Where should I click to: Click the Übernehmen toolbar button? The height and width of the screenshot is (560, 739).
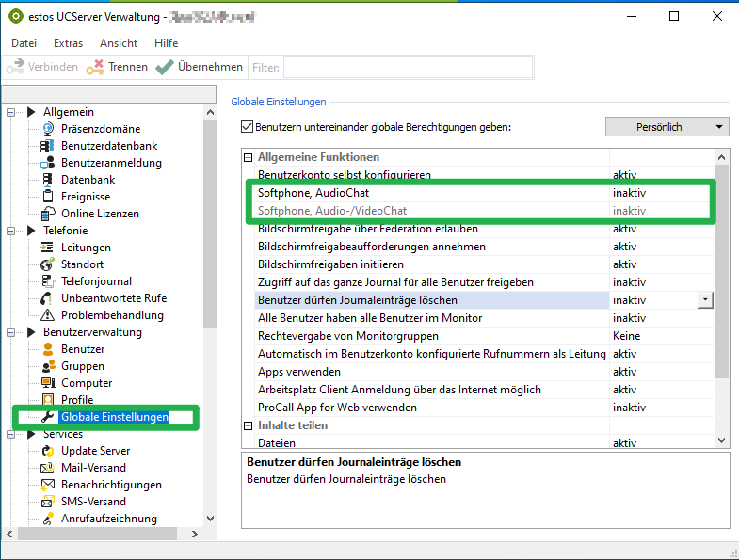(x=199, y=67)
